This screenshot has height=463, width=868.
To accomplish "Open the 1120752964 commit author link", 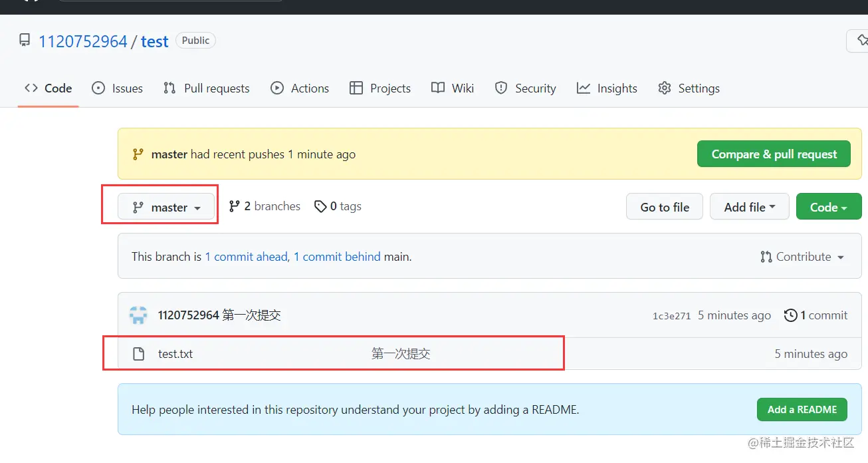I will coord(188,315).
